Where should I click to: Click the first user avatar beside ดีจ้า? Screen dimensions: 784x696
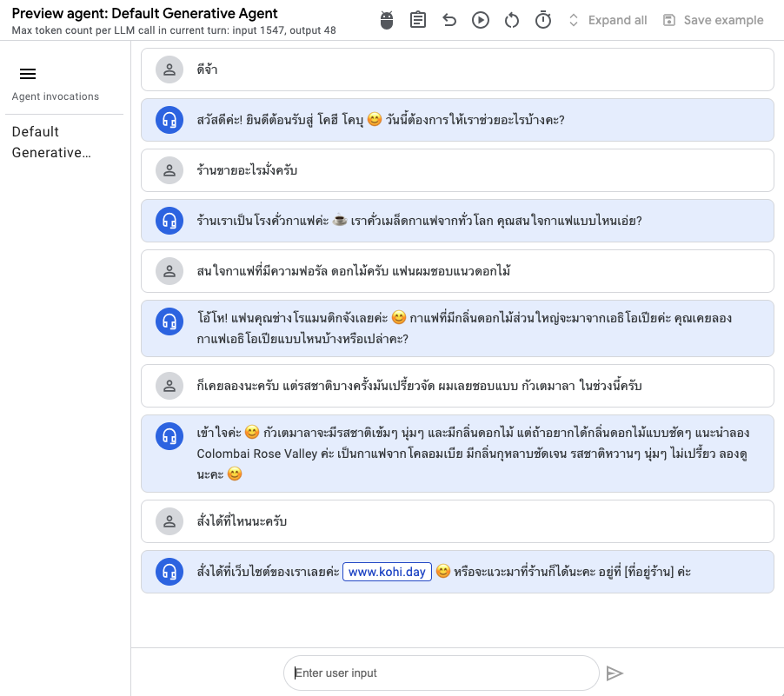pos(169,70)
